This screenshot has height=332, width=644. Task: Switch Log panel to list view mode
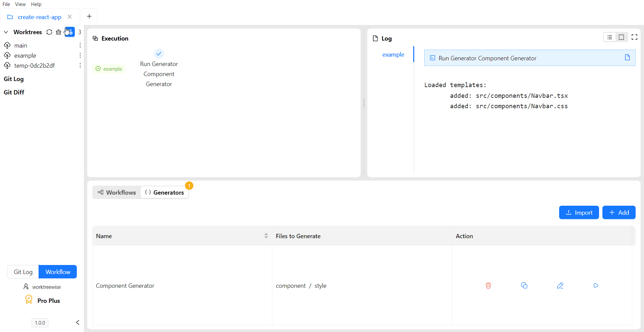(x=609, y=37)
